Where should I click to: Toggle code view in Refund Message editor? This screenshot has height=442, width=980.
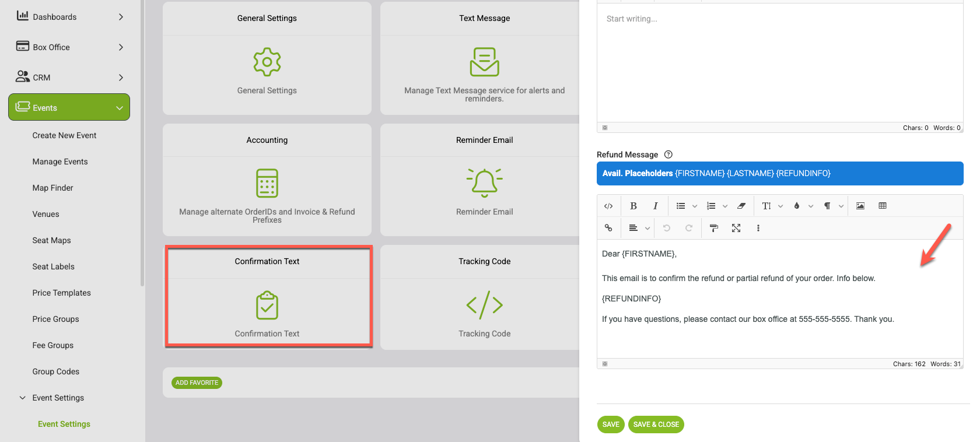tap(608, 206)
